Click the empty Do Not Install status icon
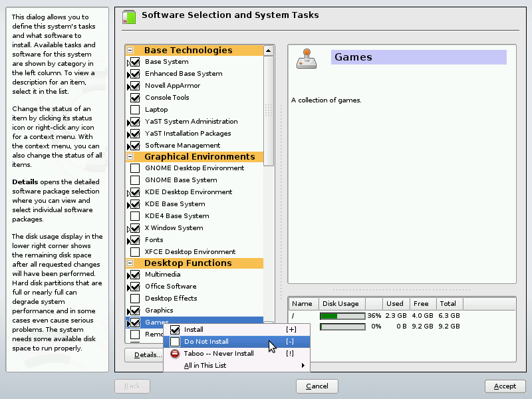Screen dimensions: 532x399 coord(175,342)
